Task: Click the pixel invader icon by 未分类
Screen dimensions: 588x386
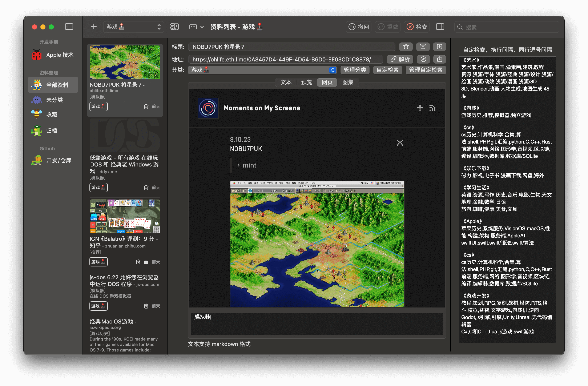Action: point(37,100)
